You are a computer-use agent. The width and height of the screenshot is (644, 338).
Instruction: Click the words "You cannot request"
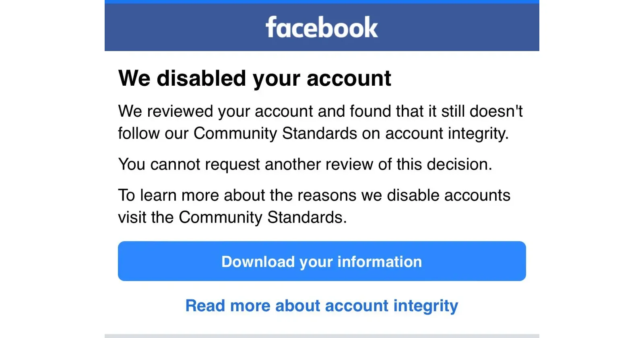(x=189, y=164)
